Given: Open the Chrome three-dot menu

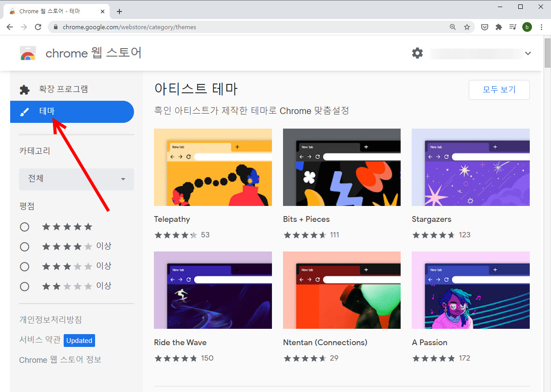Looking at the screenshot, I should (x=541, y=27).
